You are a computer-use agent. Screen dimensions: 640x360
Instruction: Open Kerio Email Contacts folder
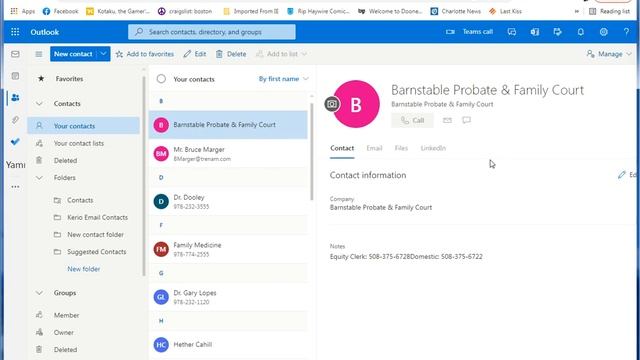pyautogui.click(x=97, y=217)
